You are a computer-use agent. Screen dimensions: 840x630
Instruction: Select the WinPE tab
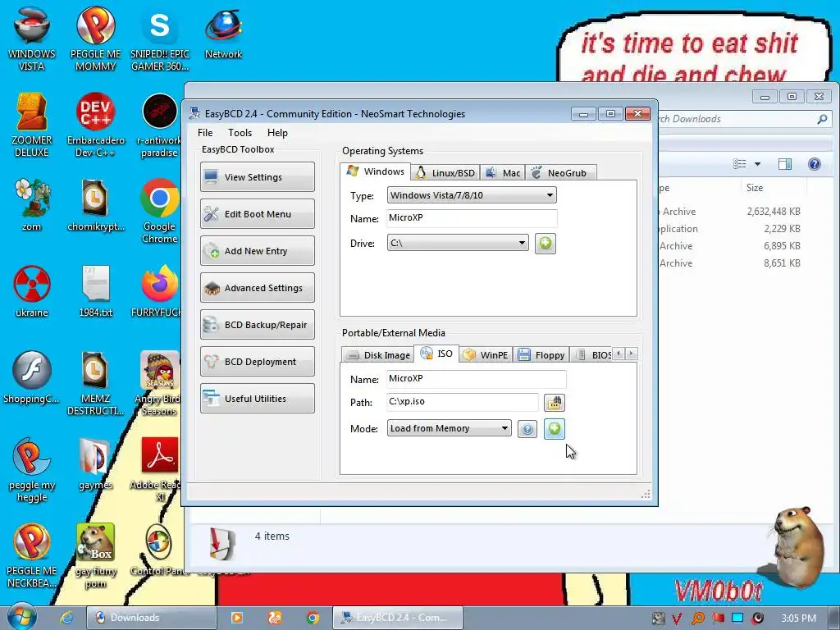coord(486,354)
